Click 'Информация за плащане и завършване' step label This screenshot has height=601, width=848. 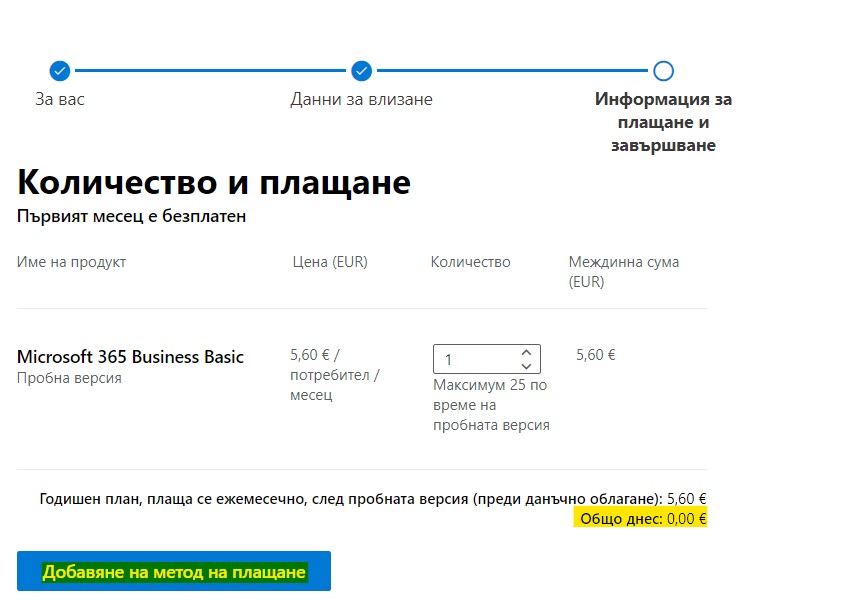coord(663,122)
